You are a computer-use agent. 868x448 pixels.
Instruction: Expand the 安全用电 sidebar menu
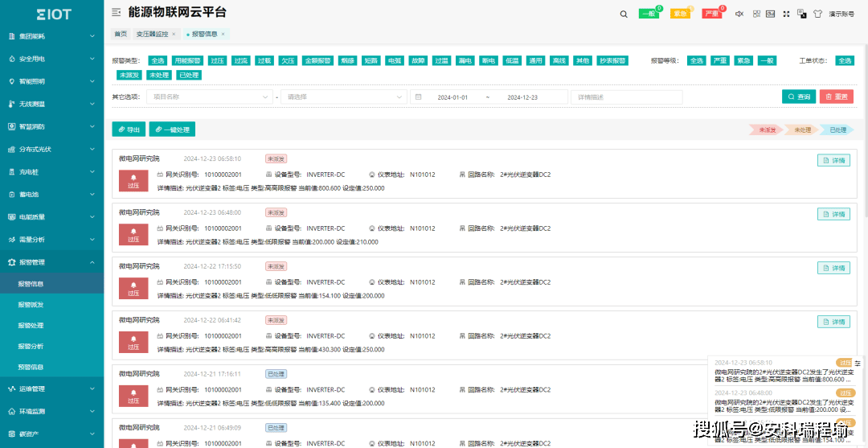[51, 59]
